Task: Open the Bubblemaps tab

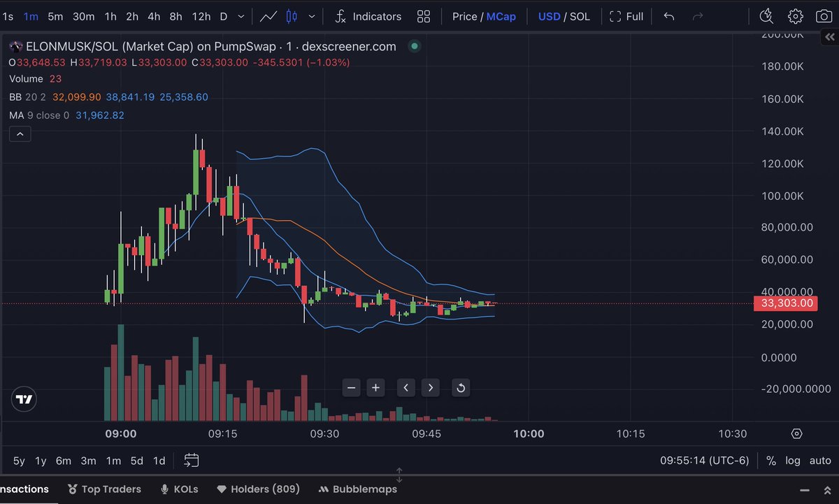Action: click(357, 489)
